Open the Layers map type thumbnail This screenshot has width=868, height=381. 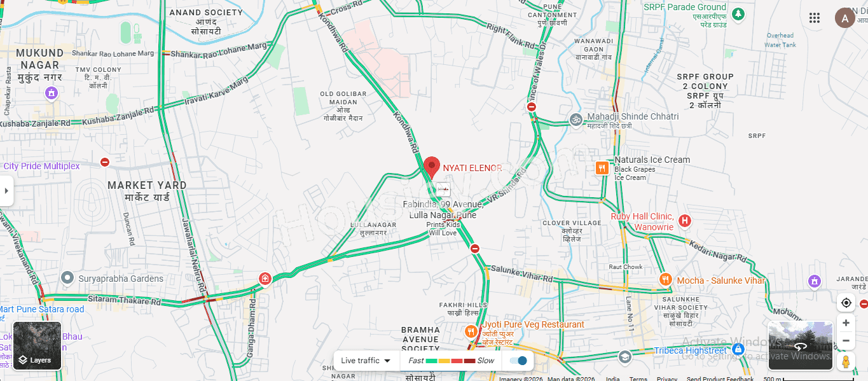38,346
